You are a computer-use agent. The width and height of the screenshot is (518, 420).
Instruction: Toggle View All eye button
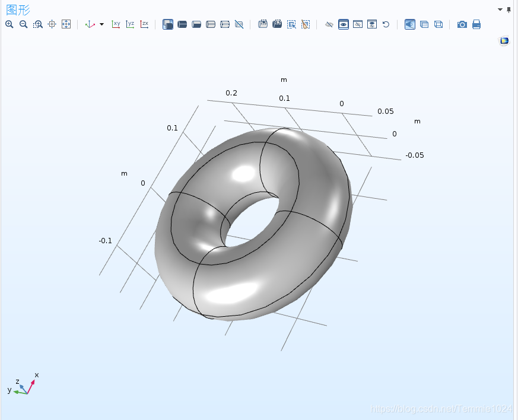pyautogui.click(x=372, y=24)
